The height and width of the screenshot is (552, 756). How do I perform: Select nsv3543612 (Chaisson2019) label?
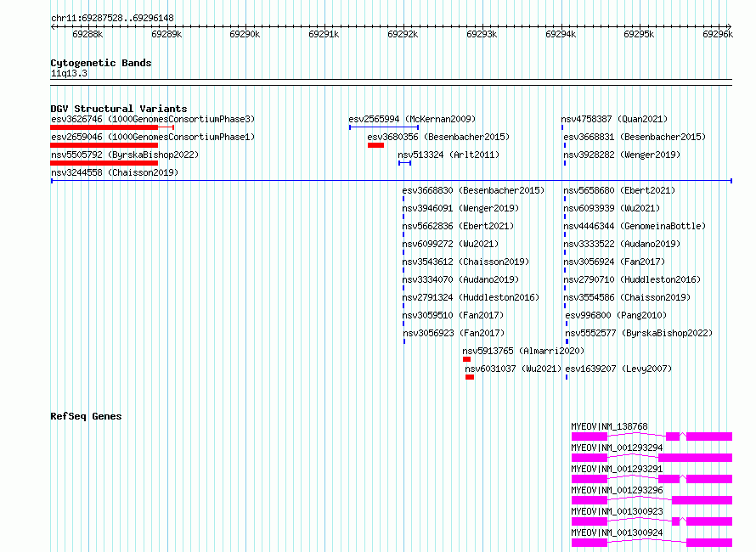point(465,262)
